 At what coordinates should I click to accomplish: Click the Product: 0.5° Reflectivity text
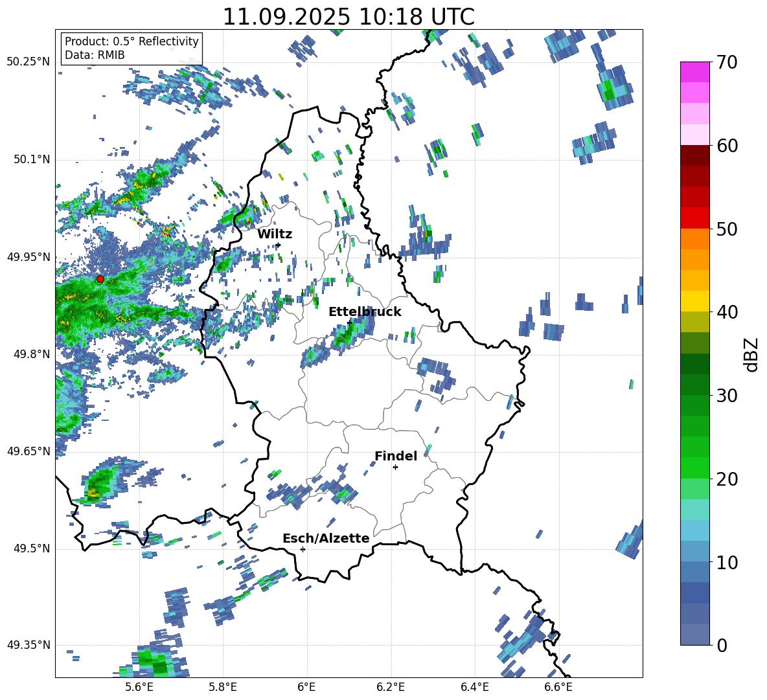point(132,41)
